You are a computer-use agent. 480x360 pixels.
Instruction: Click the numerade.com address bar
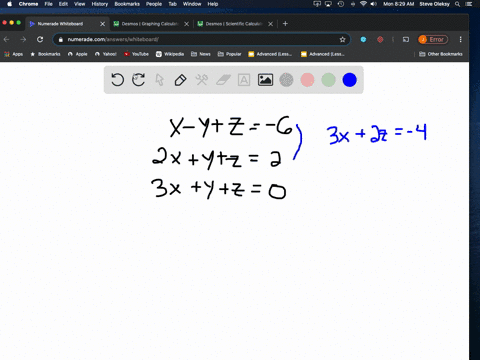202,39
